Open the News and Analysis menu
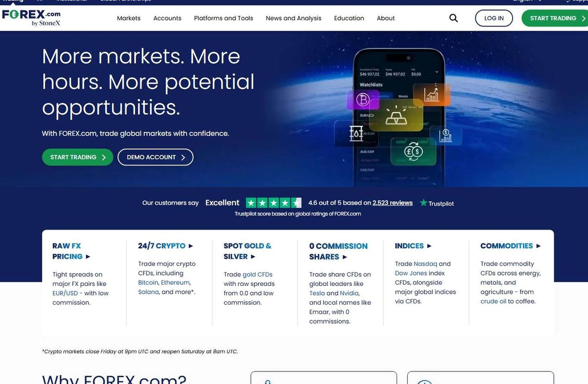Viewport: 588px width, 384px height. (294, 18)
